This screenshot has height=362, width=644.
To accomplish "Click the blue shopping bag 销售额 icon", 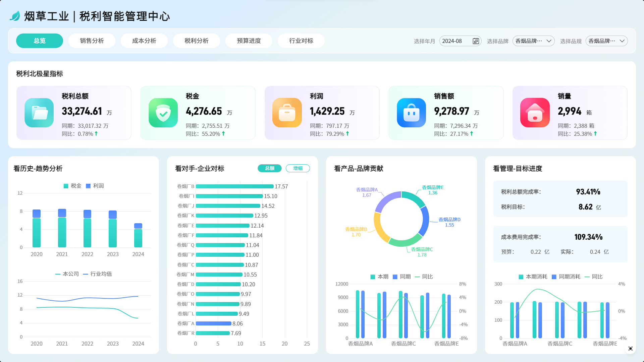I will coord(411,113).
